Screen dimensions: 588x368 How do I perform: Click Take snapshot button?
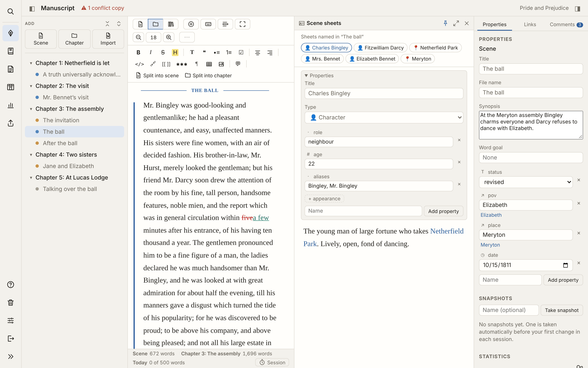tap(561, 310)
